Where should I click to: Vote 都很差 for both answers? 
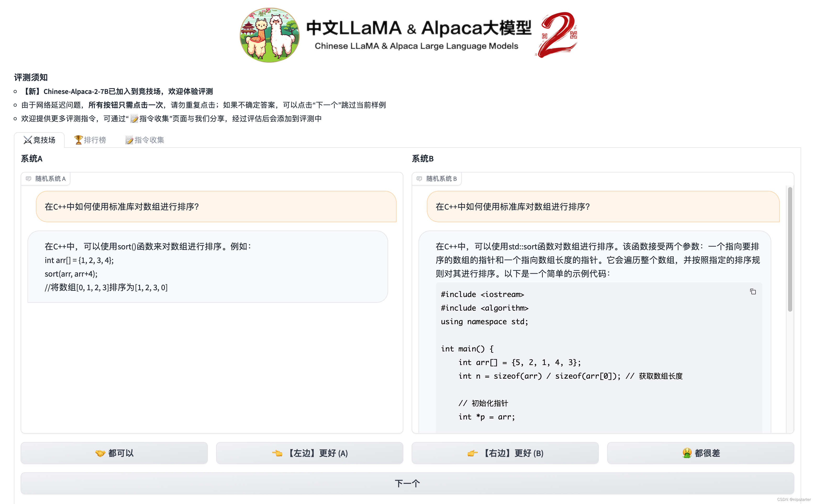point(700,453)
